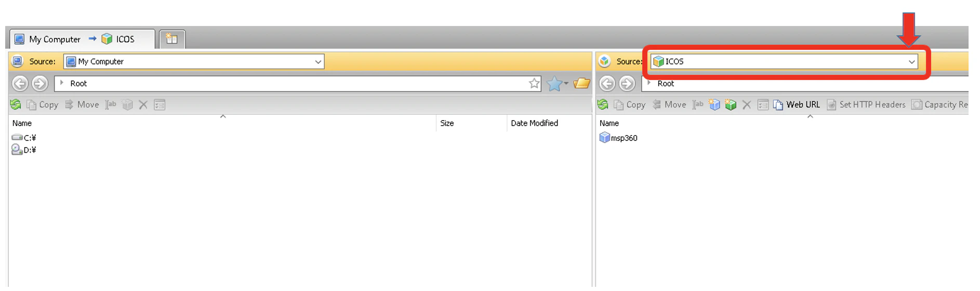This screenshot has width=980, height=291.
Task: Refresh the right pane ICOS listing
Action: click(x=603, y=104)
